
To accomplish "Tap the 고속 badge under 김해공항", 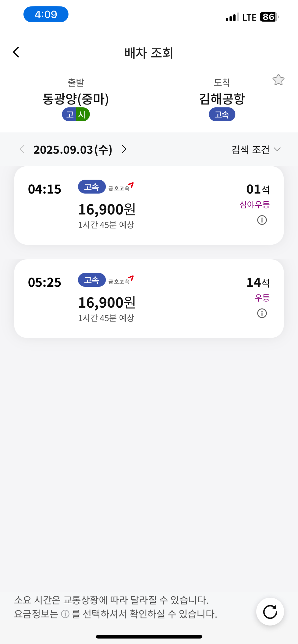I will click(222, 115).
